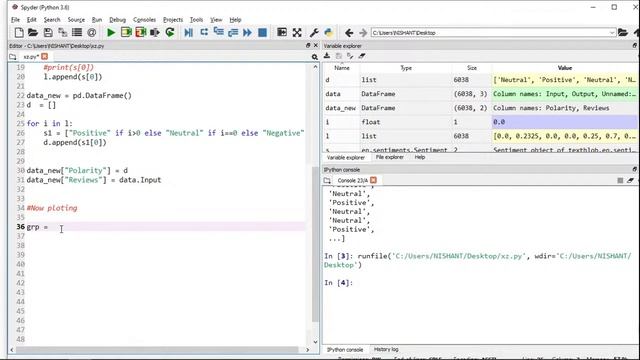Viewport: 640px width, 360px height.
Task: Go forward in directory history arrow
Action: (362, 33)
